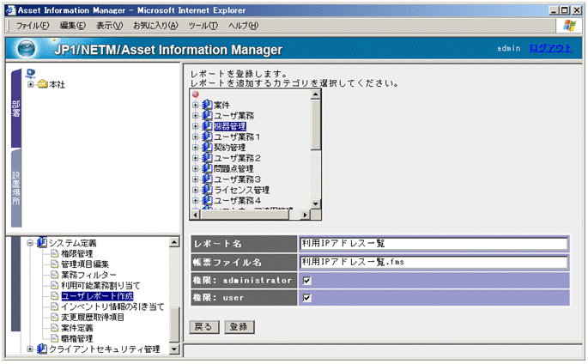588x364 pixels.
Task: Expand the ライセンス管理 category
Action: (196, 190)
